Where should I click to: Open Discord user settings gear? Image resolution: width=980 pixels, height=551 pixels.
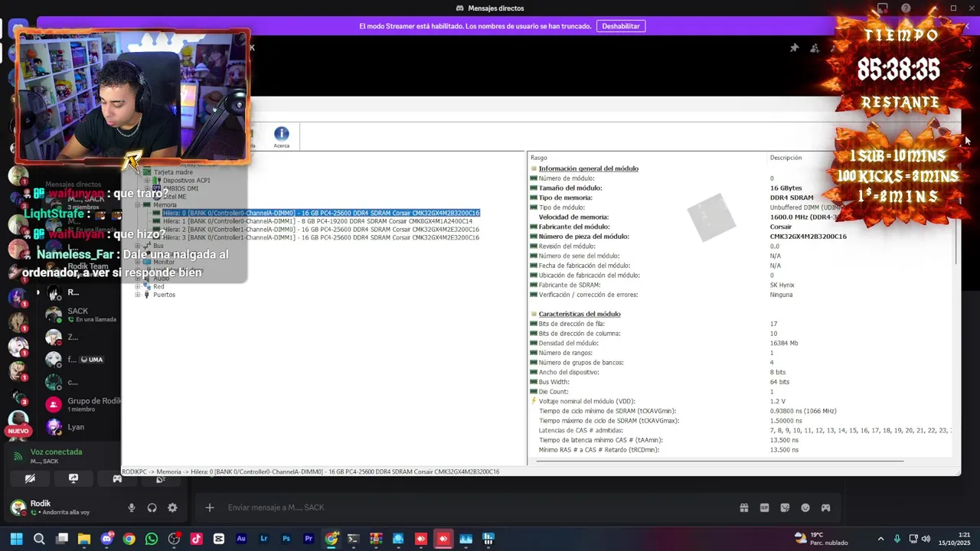click(x=172, y=507)
